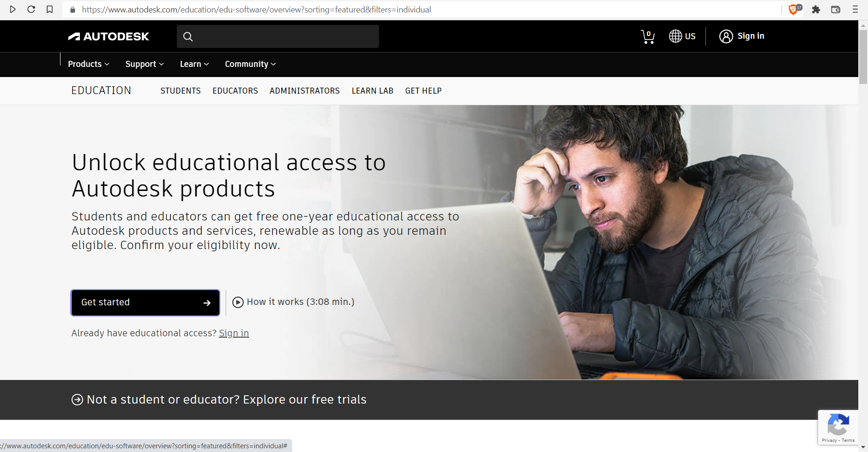868x452 pixels.
Task: Click the Get started button
Action: [x=145, y=303]
